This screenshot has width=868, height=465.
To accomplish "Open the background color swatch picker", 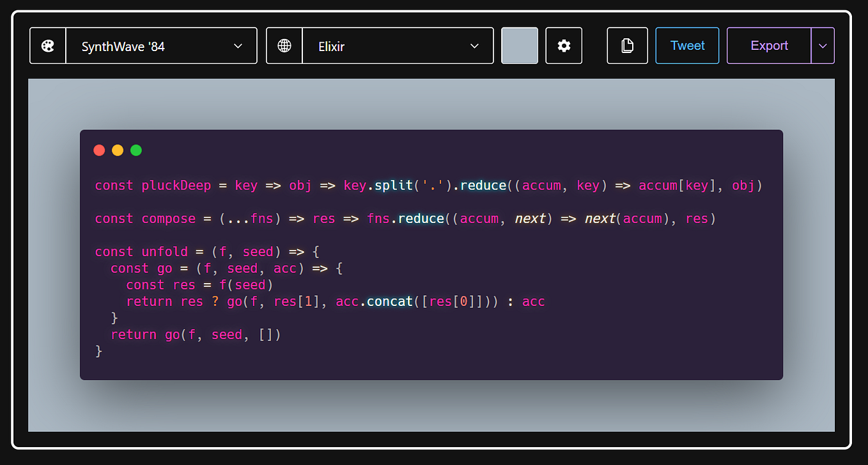I will 520,45.
